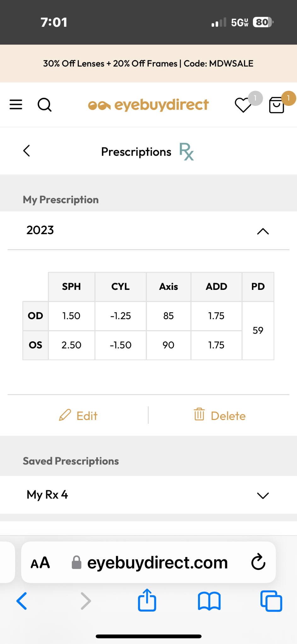Open Safari bookmarks book icon
The height and width of the screenshot is (644, 297).
coord(209,601)
